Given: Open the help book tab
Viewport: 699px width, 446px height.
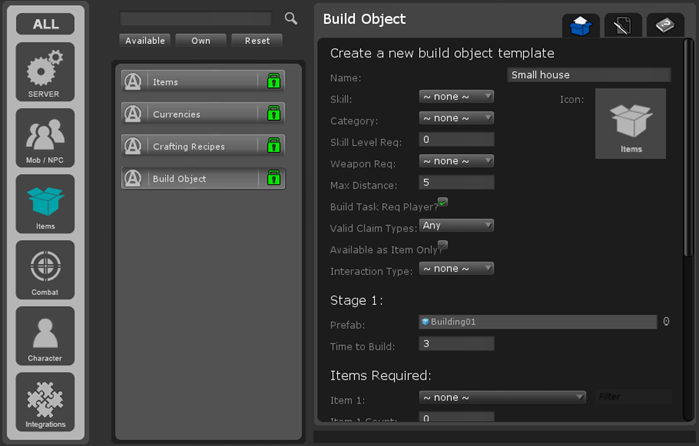Looking at the screenshot, I should pos(665,26).
